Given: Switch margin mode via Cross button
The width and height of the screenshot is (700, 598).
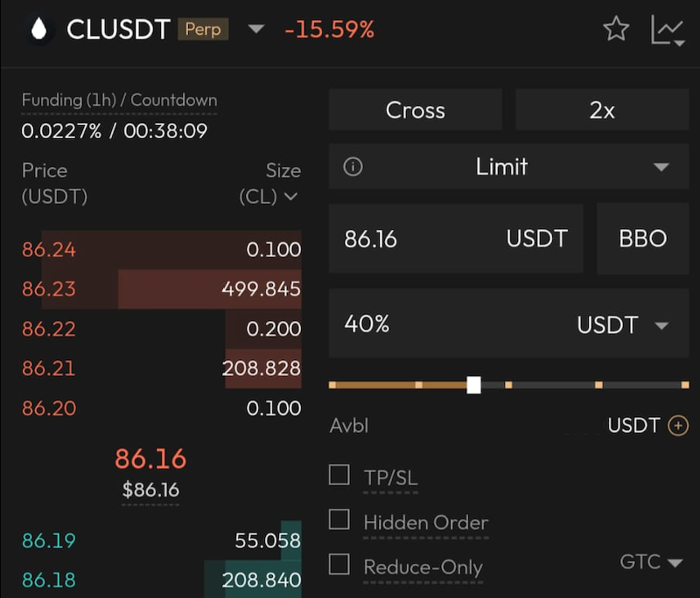Looking at the screenshot, I should (x=415, y=109).
